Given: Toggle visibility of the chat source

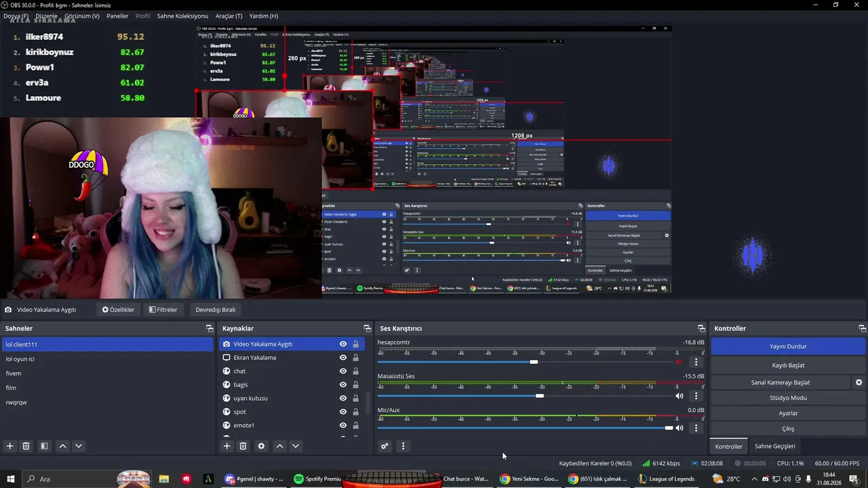Looking at the screenshot, I should pos(343,371).
